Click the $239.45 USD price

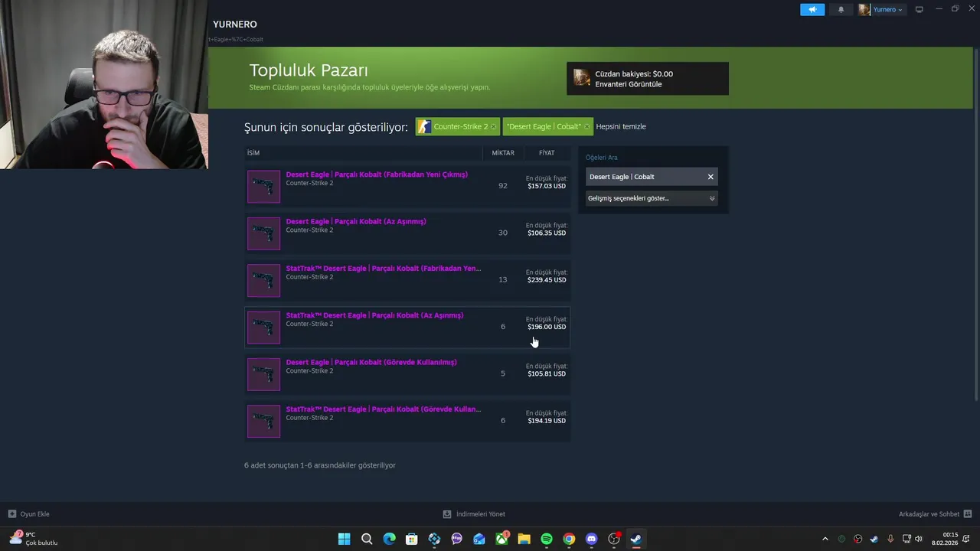pyautogui.click(x=547, y=280)
